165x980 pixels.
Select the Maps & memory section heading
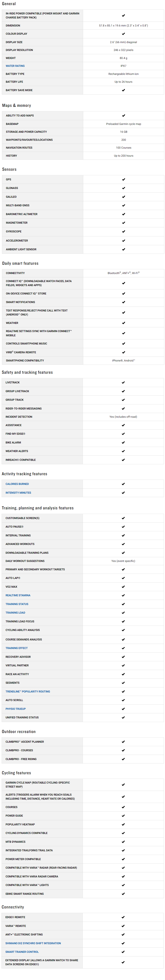[x=17, y=105]
